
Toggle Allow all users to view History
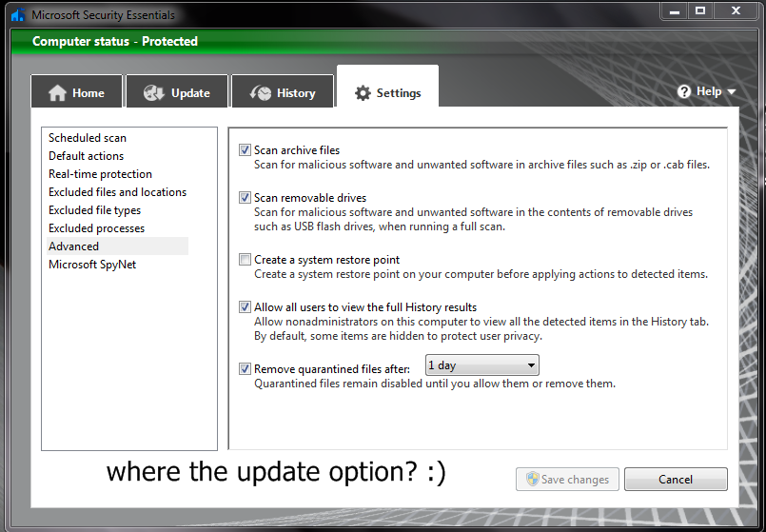click(245, 306)
